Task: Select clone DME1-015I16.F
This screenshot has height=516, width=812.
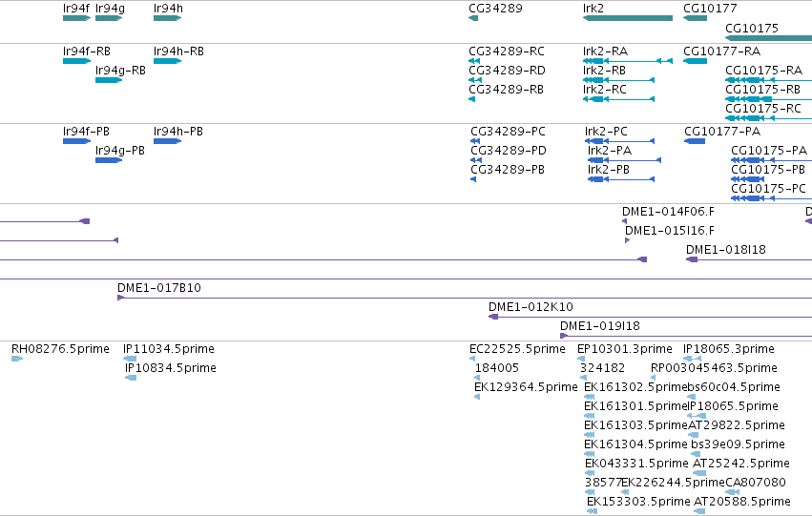Action: [x=670, y=231]
